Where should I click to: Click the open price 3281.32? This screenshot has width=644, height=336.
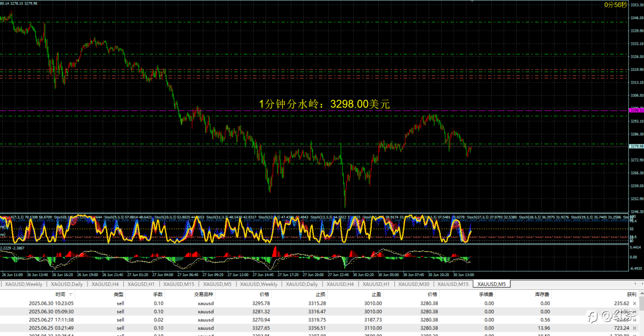point(262,311)
